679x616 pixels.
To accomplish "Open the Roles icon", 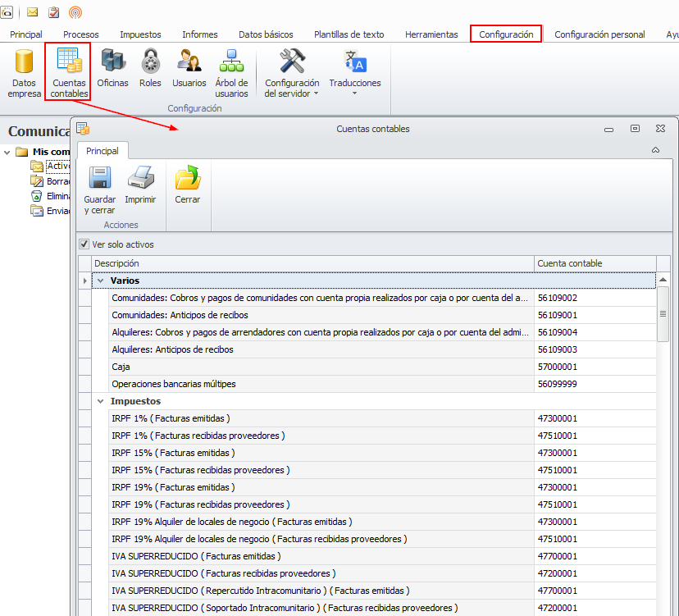I will [150, 68].
